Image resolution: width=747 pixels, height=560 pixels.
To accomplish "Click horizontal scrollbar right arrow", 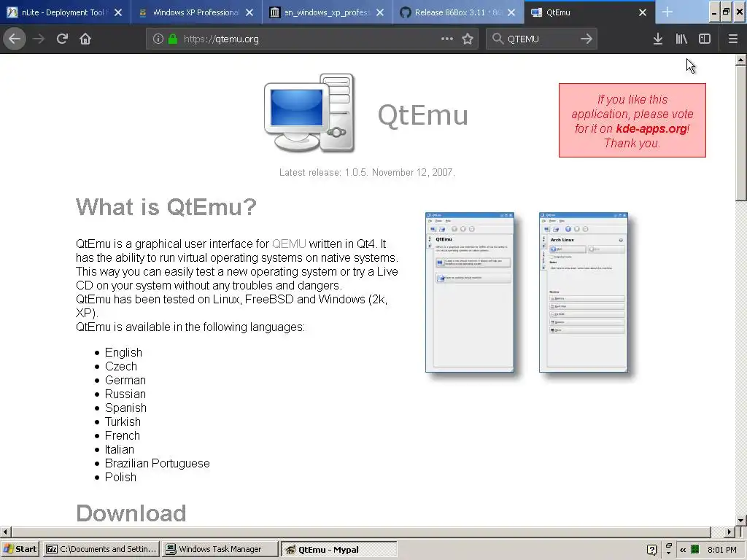I will click(729, 532).
